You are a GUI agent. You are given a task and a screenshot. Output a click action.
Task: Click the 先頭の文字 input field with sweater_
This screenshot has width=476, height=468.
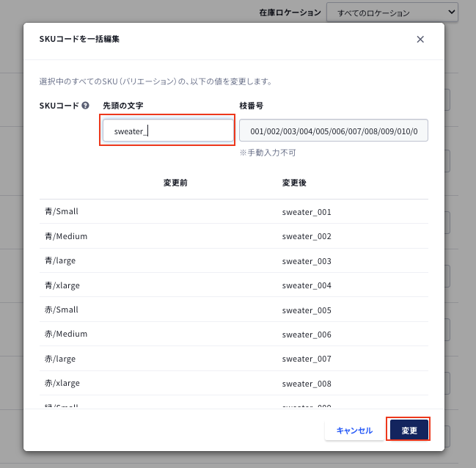coord(168,131)
